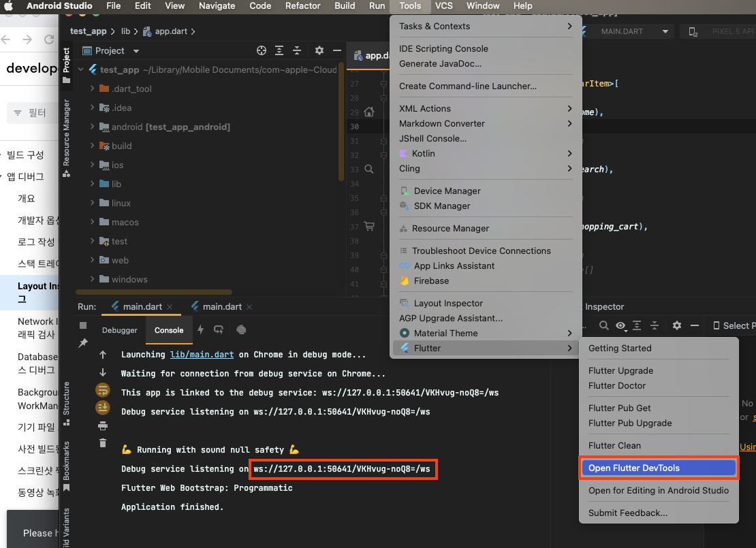756x548 pixels.
Task: Toggle soft-wrap icon in console
Action: point(103,390)
